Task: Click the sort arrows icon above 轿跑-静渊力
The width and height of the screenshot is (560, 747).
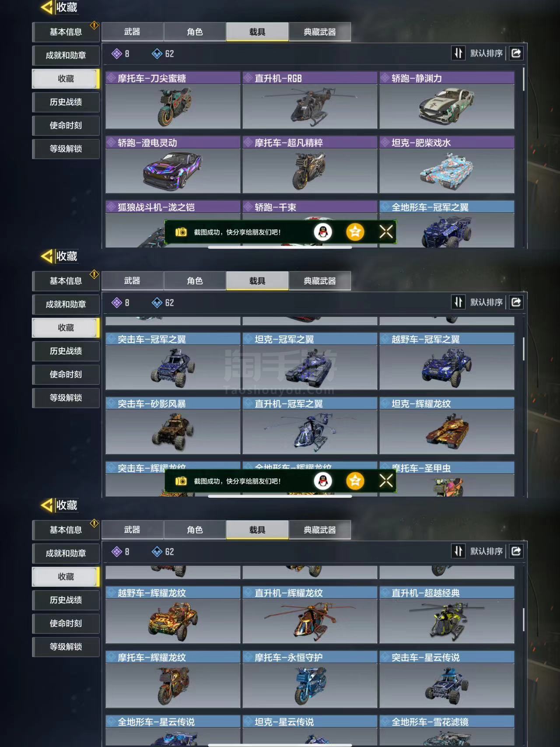Action: (x=458, y=53)
